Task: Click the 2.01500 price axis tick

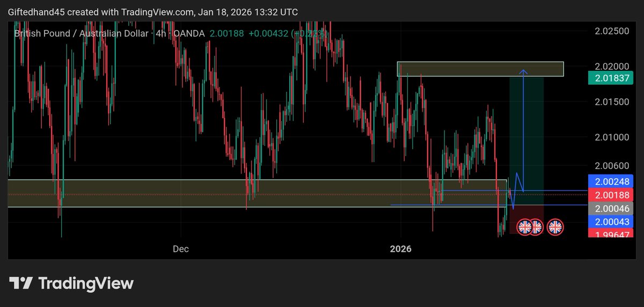Action: 612,102
